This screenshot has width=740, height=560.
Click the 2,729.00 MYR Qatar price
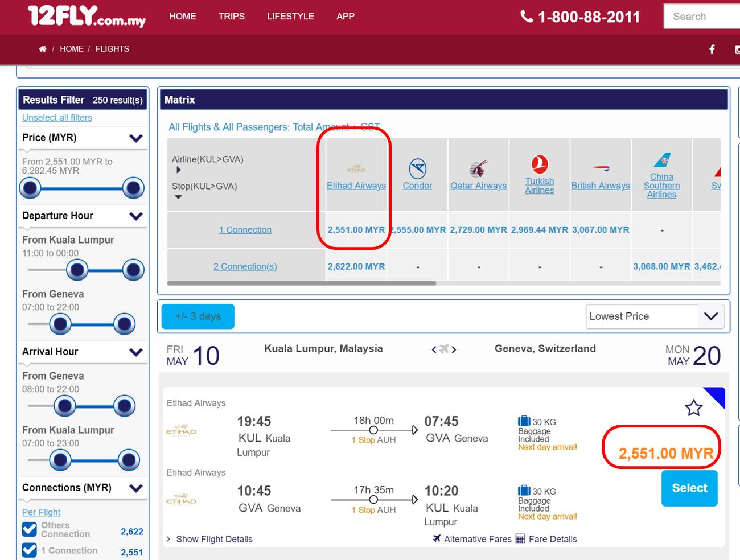pos(478,230)
